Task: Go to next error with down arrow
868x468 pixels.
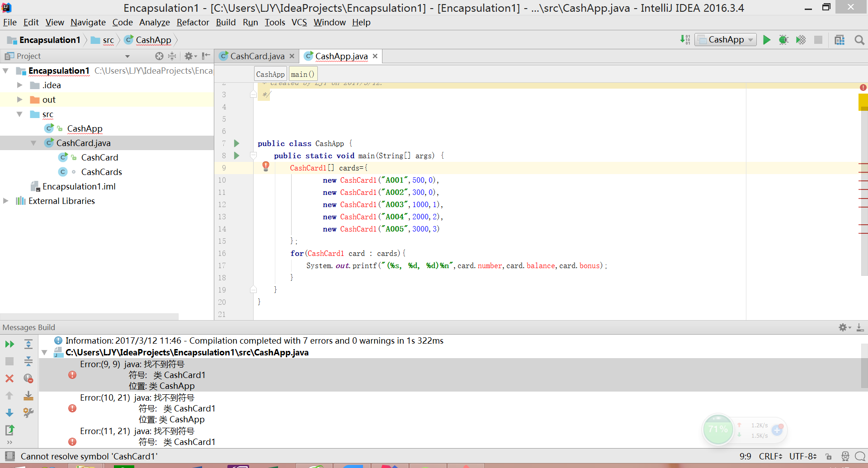Action: pos(9,413)
